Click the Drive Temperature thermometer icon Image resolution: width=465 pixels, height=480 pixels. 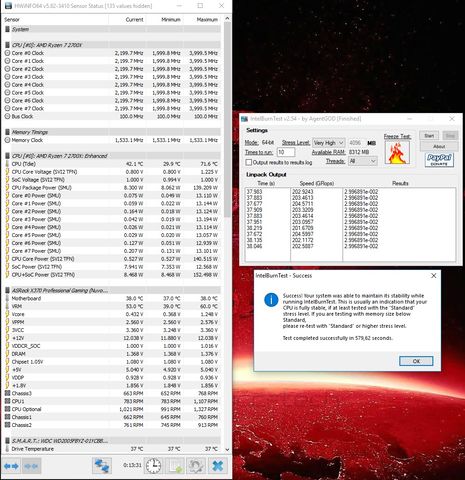click(7, 449)
